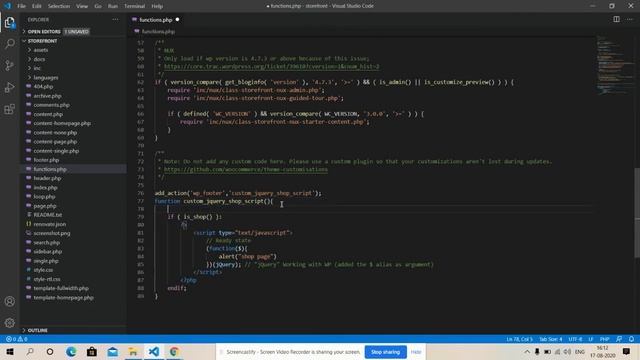Image resolution: width=640 pixels, height=360 pixels.
Task: Open the Edit menu
Action: (37, 6)
